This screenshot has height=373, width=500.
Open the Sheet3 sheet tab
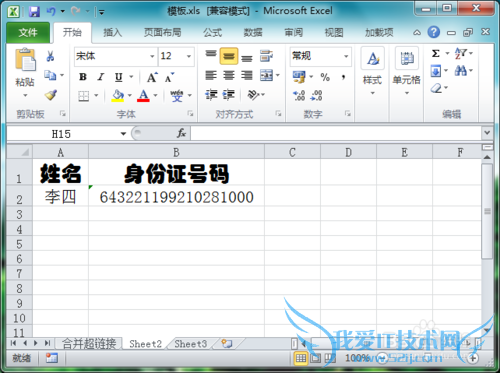pos(191,343)
